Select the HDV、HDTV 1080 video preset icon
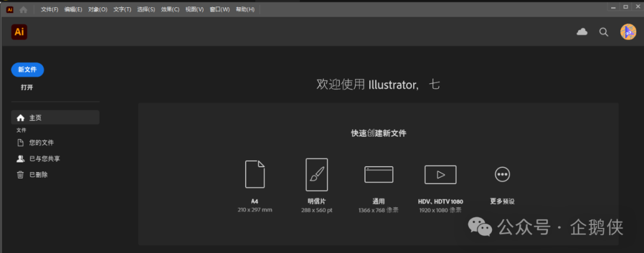 [x=440, y=174]
